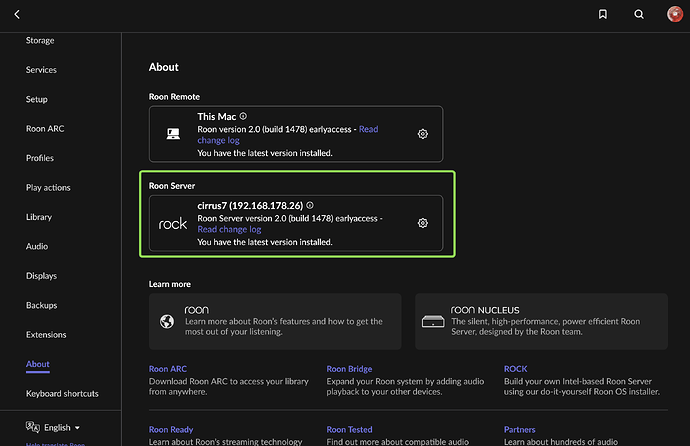Open the ROCK link
The image size is (690, 446).
coord(515,369)
